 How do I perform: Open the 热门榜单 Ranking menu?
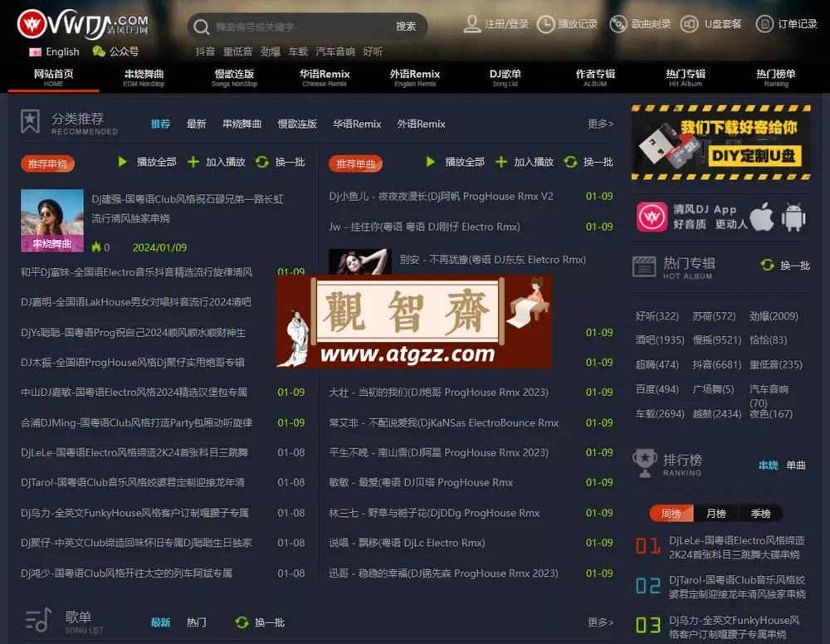(776, 78)
